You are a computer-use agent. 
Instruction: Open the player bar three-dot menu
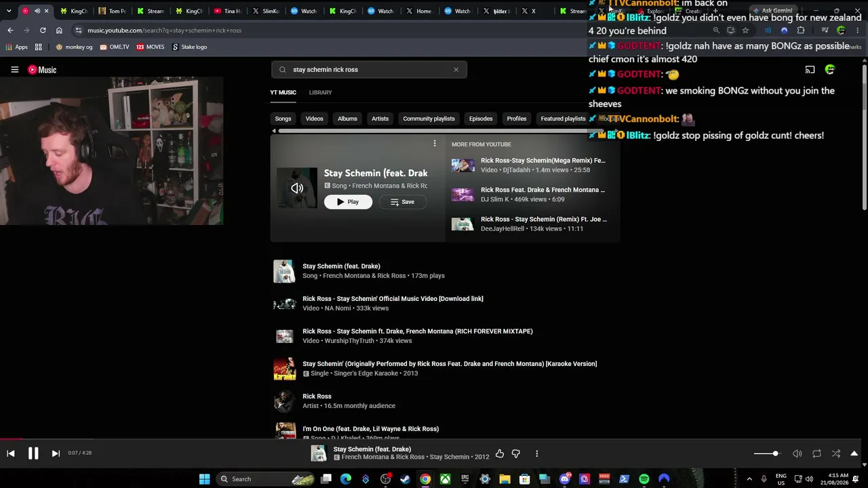pyautogui.click(x=536, y=453)
